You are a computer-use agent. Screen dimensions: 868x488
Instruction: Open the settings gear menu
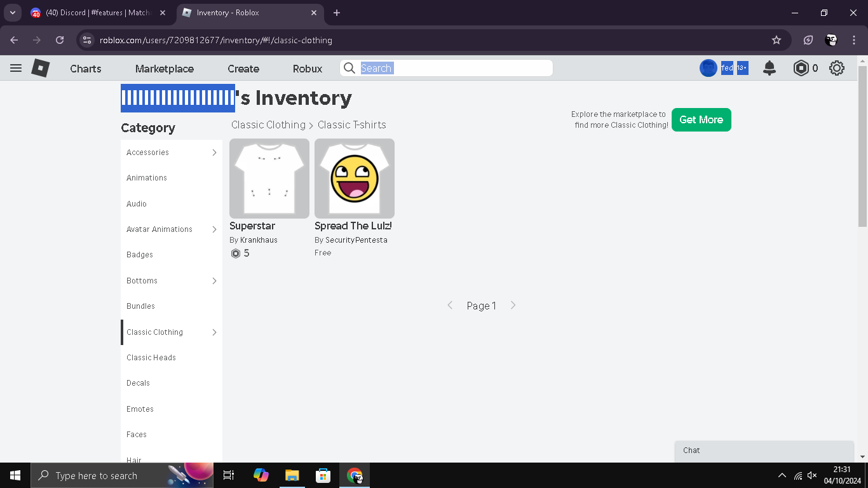837,68
